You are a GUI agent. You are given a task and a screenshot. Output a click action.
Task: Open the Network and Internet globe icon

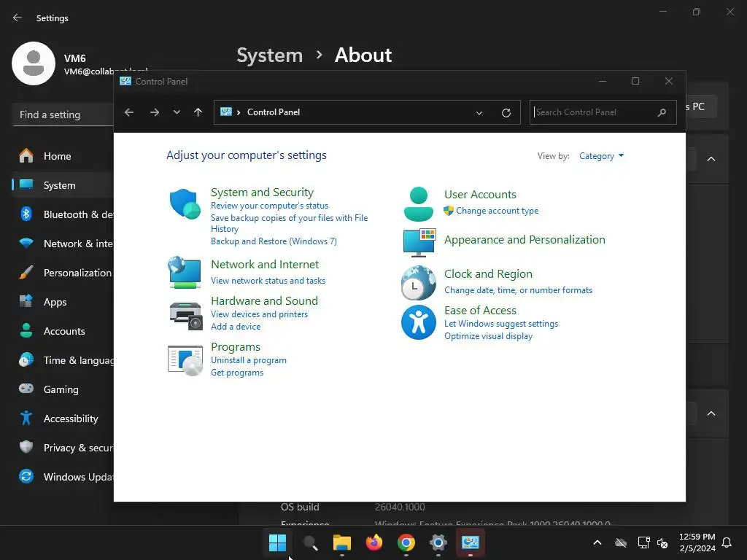[x=185, y=272]
